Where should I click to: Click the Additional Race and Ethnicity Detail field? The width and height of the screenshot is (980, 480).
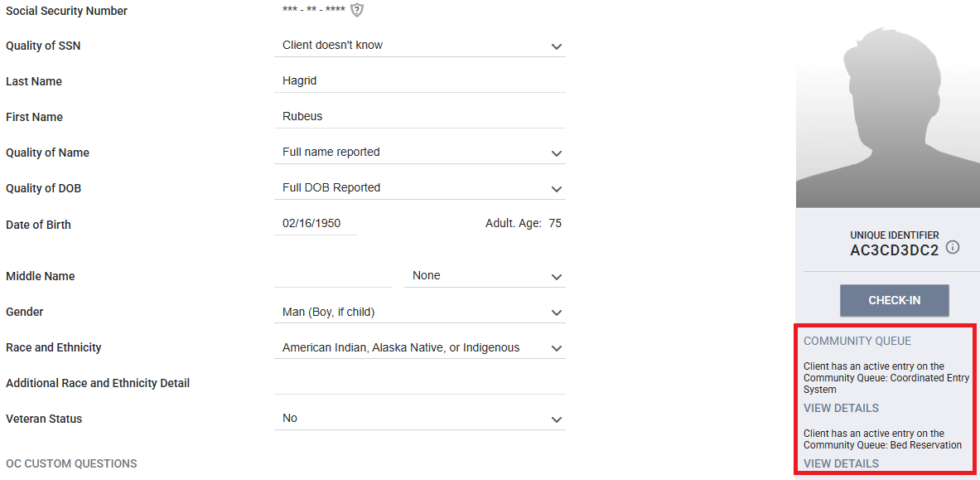419,383
